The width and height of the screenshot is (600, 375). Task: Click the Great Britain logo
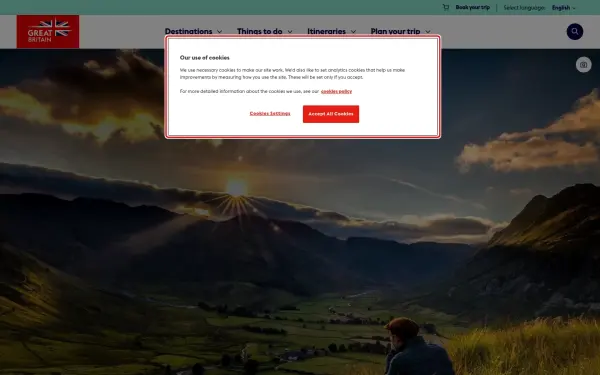pos(48,31)
